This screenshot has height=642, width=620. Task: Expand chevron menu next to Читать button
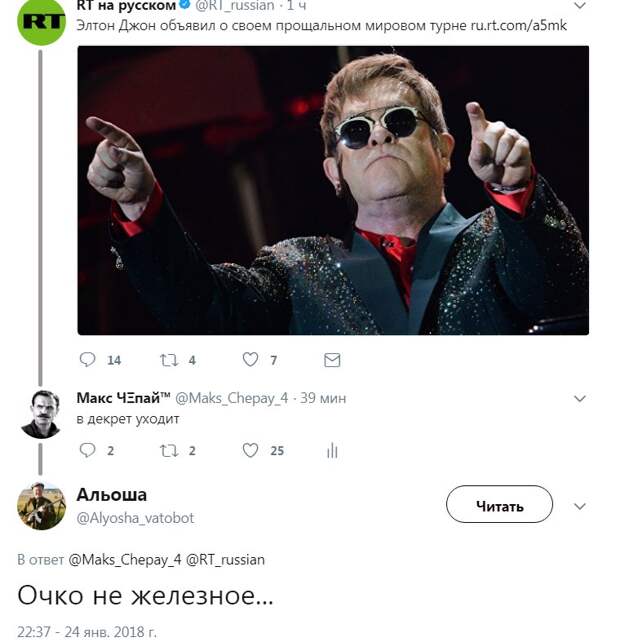click(x=579, y=506)
